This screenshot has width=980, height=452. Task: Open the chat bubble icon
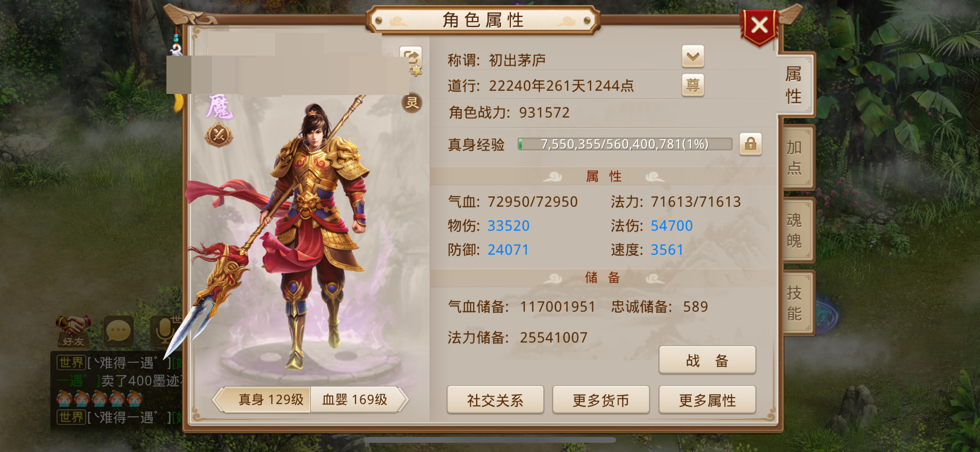click(x=118, y=331)
